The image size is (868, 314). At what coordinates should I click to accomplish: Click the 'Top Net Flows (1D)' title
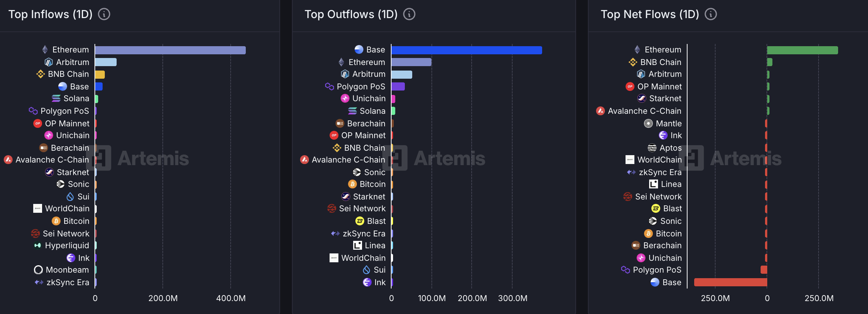(650, 14)
